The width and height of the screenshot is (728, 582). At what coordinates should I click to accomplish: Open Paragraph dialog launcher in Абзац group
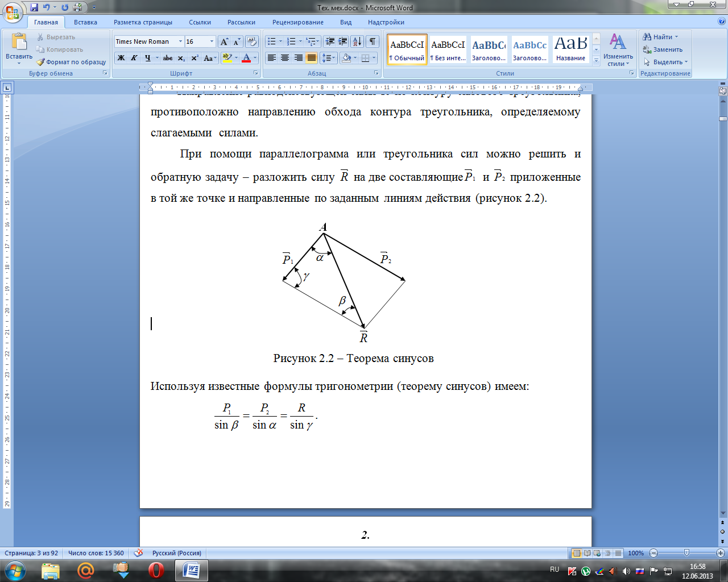tap(377, 73)
